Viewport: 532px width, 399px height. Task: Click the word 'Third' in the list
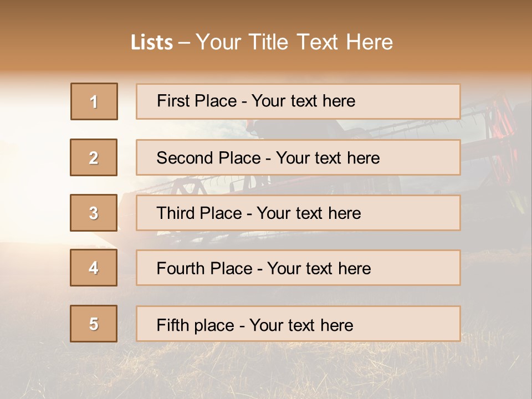coord(177,213)
